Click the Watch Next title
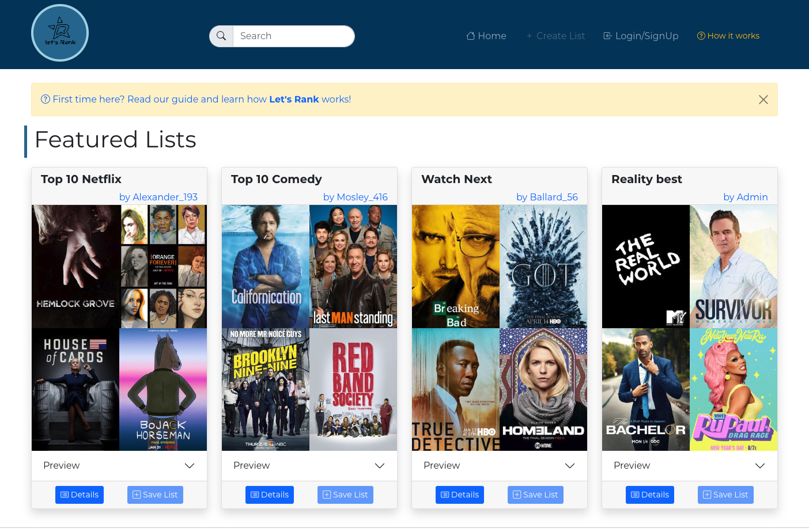The height and width of the screenshot is (532, 809). point(456,179)
